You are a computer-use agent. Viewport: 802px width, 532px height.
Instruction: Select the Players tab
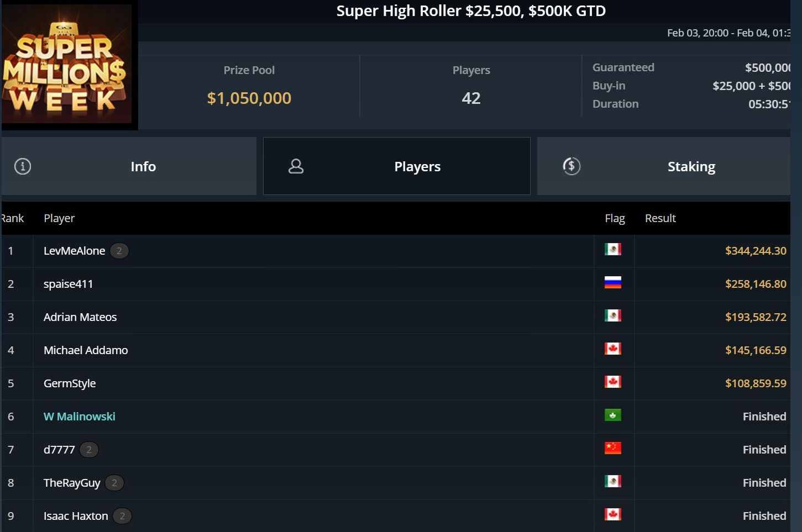point(417,166)
